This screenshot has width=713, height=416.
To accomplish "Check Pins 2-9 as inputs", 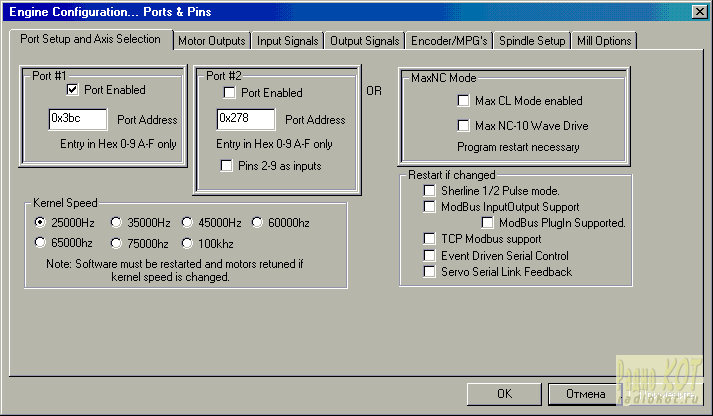I will coord(229,166).
